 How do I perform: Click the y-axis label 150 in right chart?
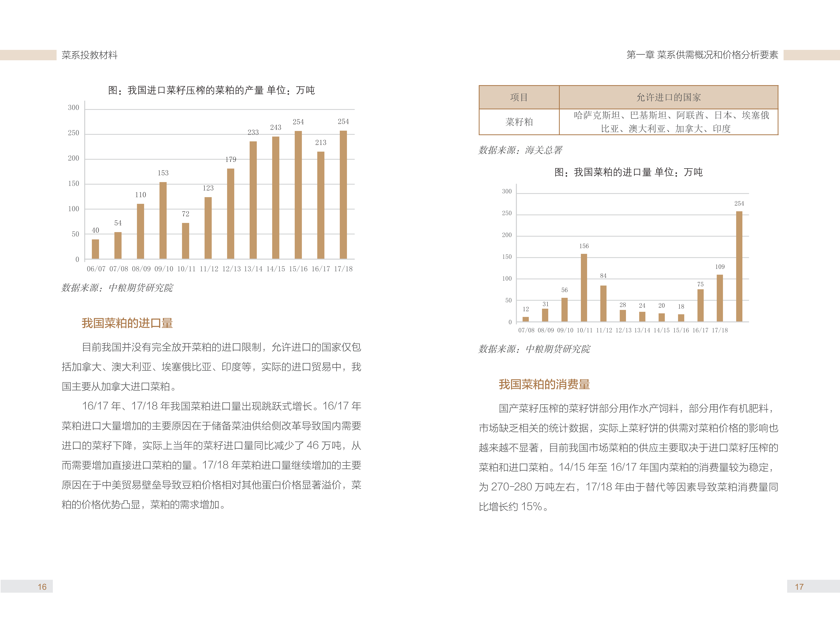click(507, 257)
